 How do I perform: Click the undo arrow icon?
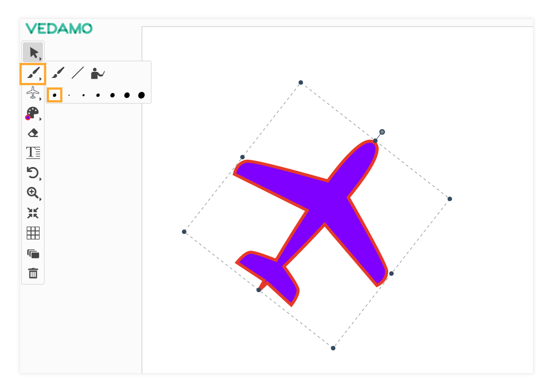click(x=33, y=173)
